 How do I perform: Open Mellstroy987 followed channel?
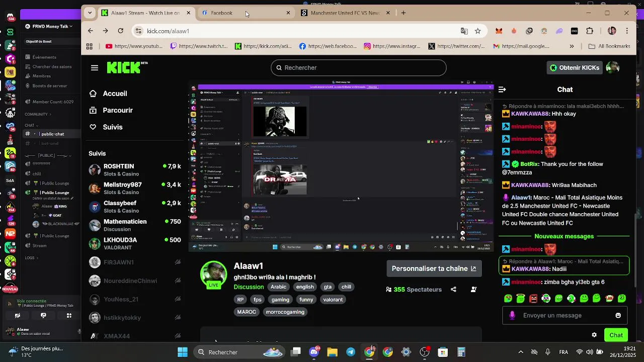135,189
